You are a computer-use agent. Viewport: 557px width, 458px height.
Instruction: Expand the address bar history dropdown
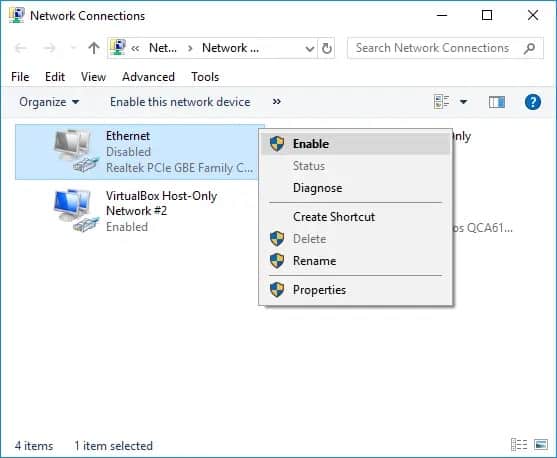coord(310,48)
